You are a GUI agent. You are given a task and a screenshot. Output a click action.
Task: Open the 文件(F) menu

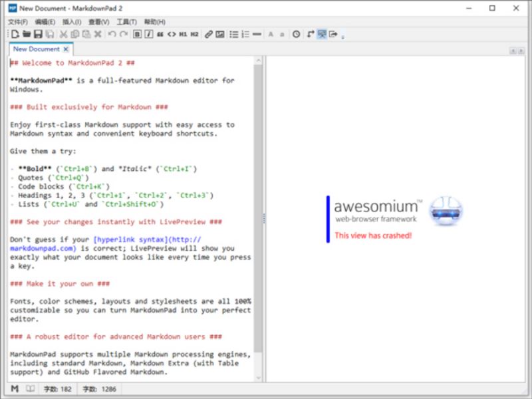18,22
